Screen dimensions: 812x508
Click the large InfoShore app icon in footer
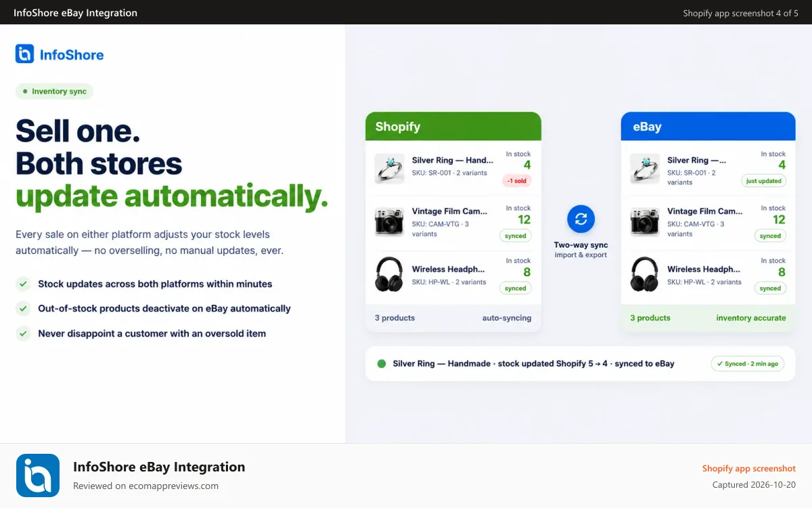pos(38,475)
